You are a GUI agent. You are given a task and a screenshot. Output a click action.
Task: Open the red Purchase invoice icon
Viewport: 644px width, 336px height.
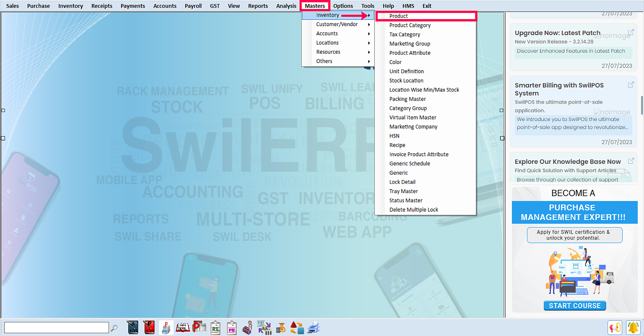pos(149,328)
